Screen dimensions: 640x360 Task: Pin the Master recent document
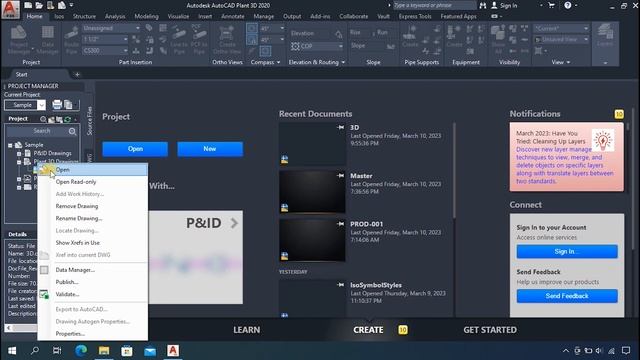(x=340, y=176)
